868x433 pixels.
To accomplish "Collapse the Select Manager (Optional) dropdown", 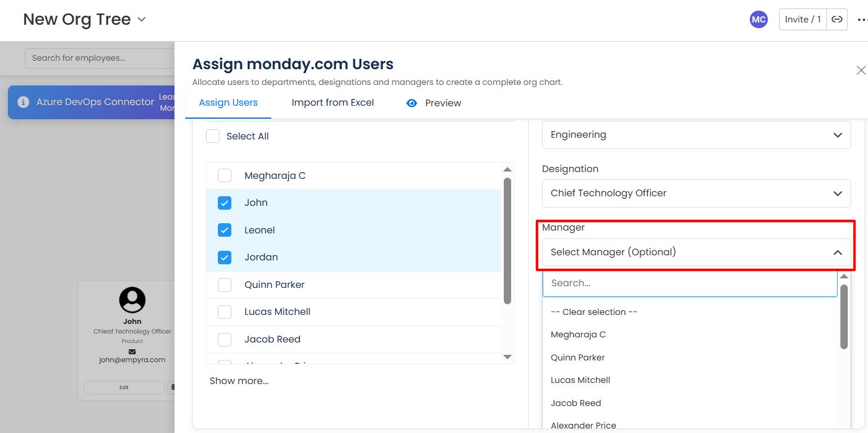I will [696, 252].
